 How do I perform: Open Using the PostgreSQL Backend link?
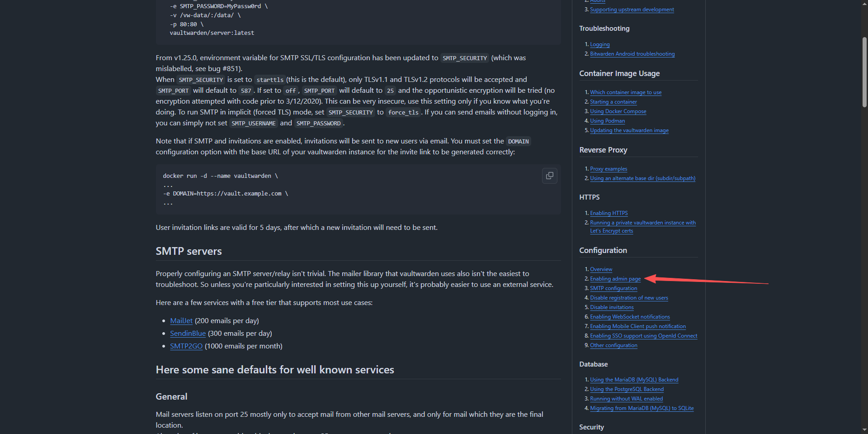pos(626,389)
